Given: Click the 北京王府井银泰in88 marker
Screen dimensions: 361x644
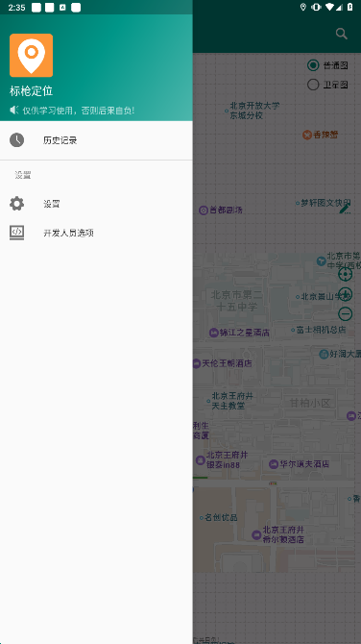Looking at the screenshot, I should pos(222,460).
